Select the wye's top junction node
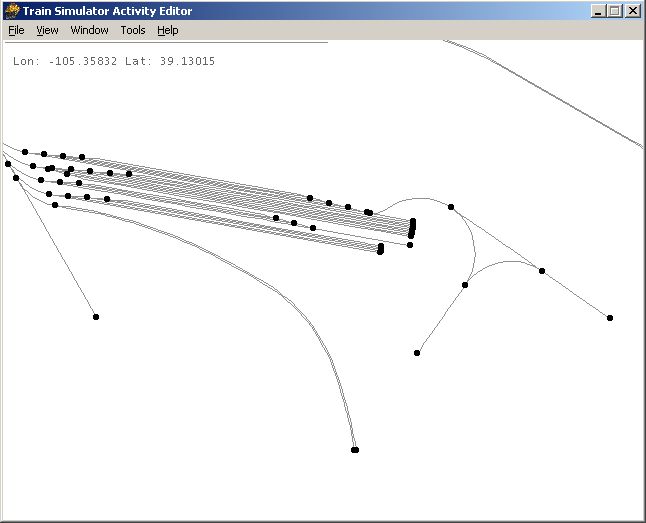The width and height of the screenshot is (646, 523). [451, 207]
